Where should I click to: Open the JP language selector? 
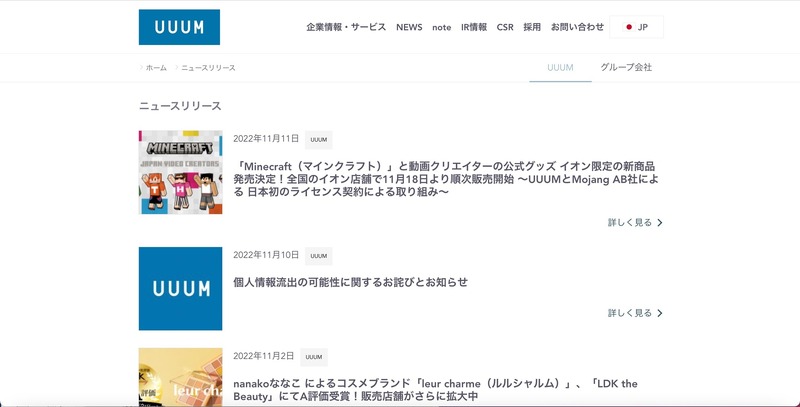pos(637,27)
